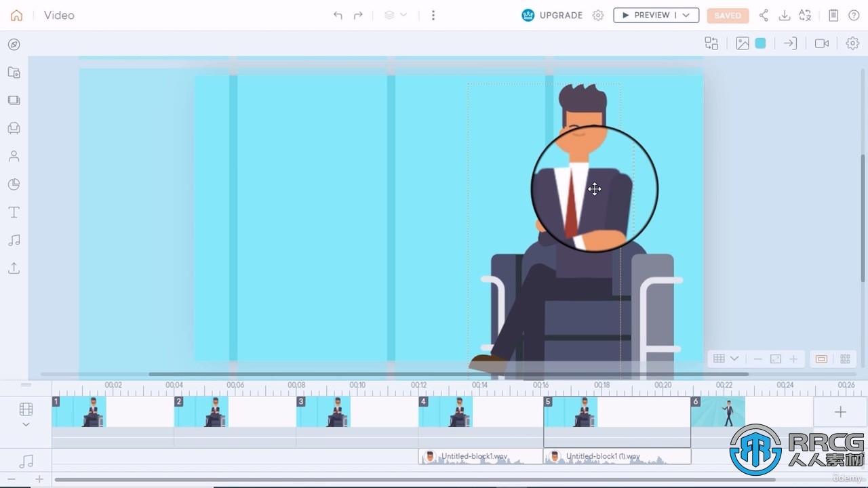Image resolution: width=868 pixels, height=488 pixels.
Task: Click the canvas horizontal scrollbar
Action: click(x=448, y=374)
